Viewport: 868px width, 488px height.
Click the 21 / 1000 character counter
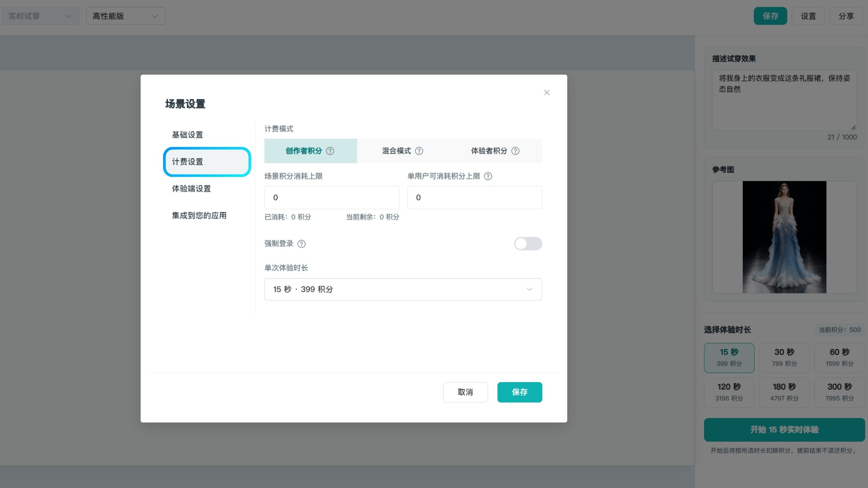tap(842, 137)
